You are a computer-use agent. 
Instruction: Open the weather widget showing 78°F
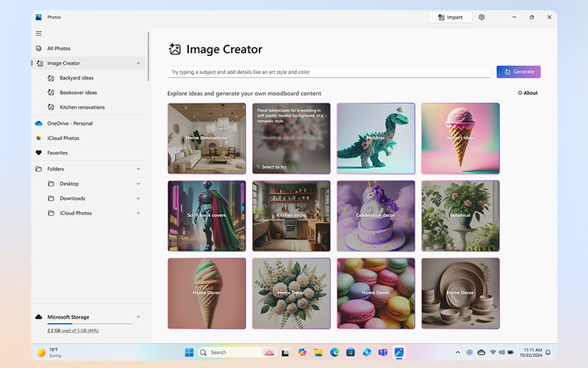point(49,353)
